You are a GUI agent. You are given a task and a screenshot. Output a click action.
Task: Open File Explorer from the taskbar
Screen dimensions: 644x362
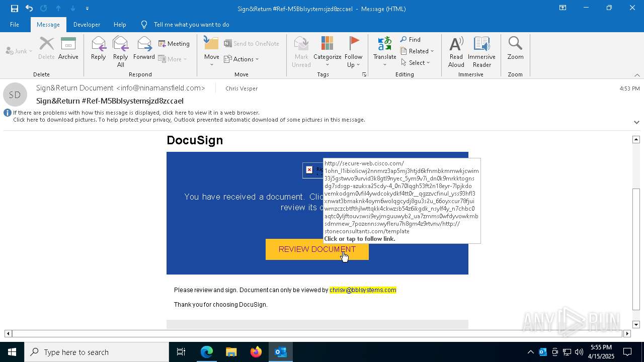(x=231, y=352)
